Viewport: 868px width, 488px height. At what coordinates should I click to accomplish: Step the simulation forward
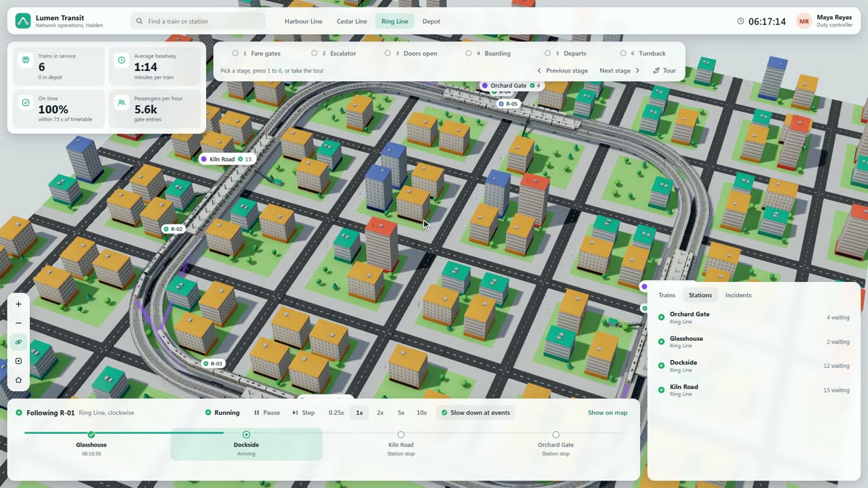tap(304, 413)
